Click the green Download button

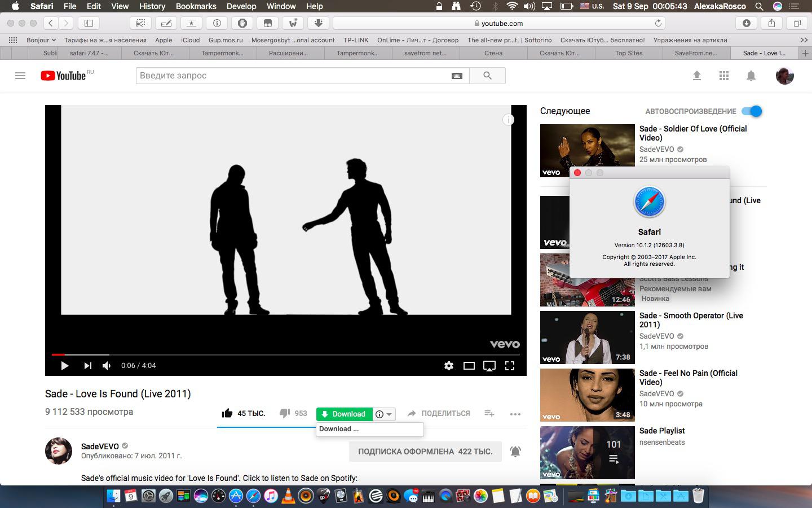(345, 414)
